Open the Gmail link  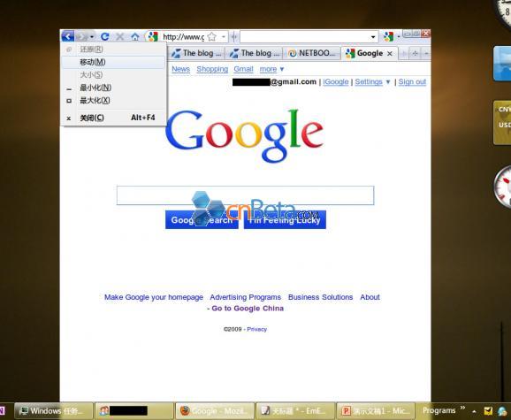pos(243,69)
